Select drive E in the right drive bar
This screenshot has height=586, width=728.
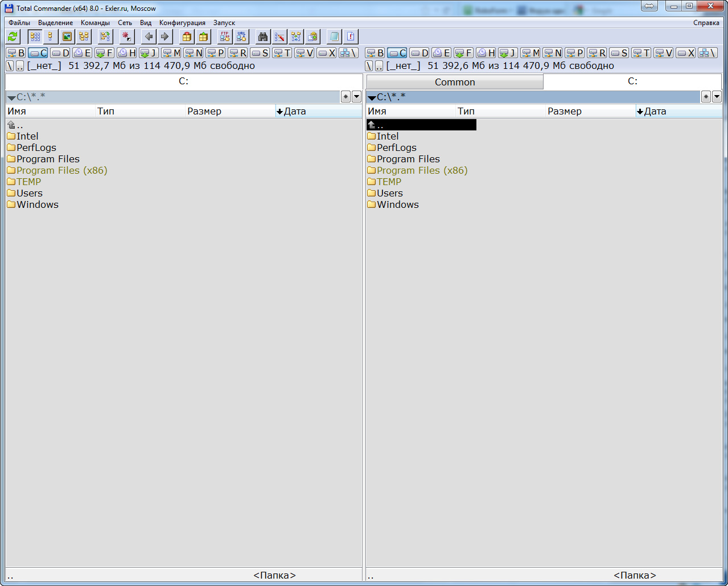coord(442,53)
